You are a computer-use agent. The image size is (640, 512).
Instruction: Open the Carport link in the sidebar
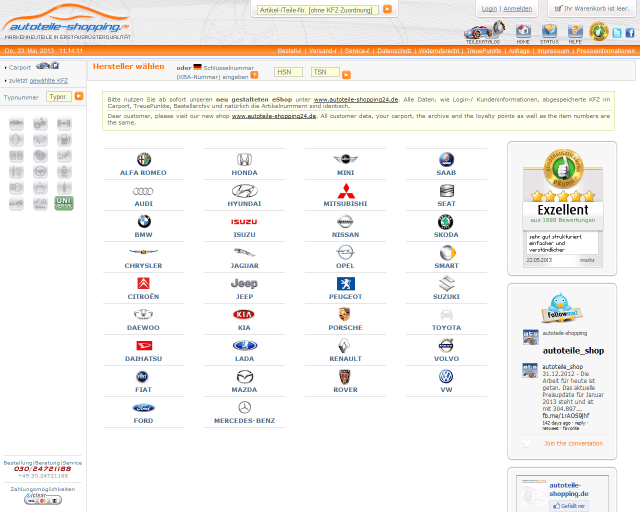pyautogui.click(x=20, y=67)
